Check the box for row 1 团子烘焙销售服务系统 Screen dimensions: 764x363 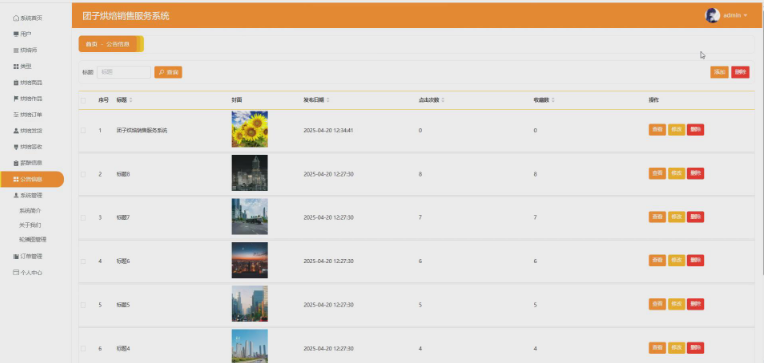point(83,130)
